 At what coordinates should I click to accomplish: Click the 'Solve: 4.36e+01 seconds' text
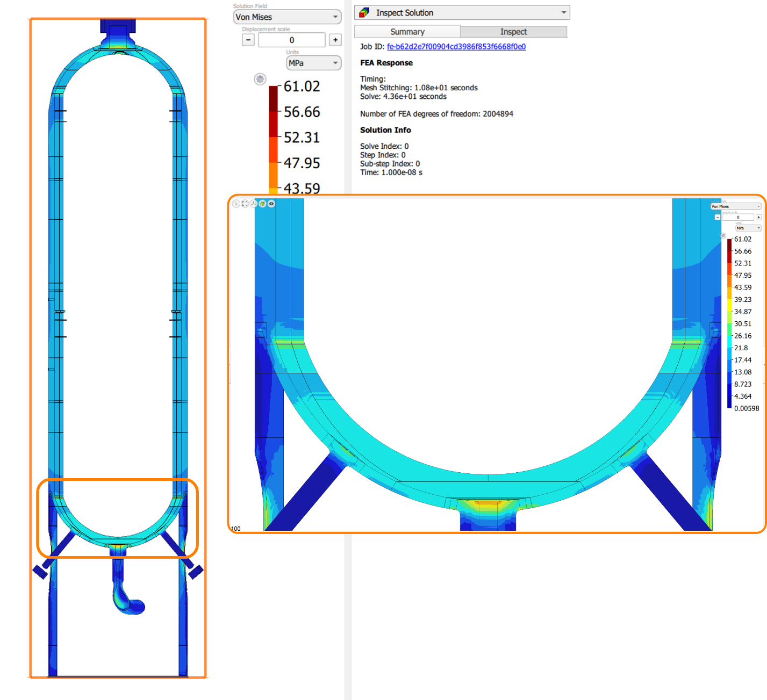403,97
